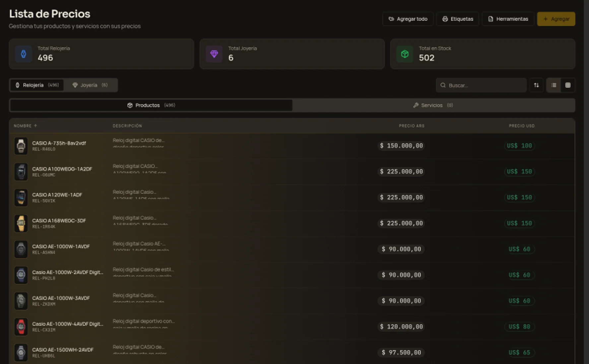Open thumbnail of CASIO AE-1000W-1AVDF watch
Image resolution: width=589 pixels, height=364 pixels.
[21, 249]
